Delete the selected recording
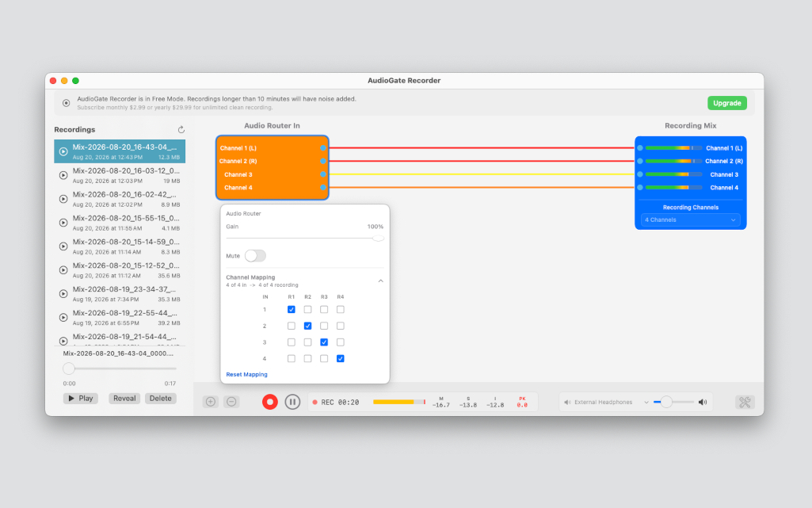This screenshot has height=508, width=812. 161,398
